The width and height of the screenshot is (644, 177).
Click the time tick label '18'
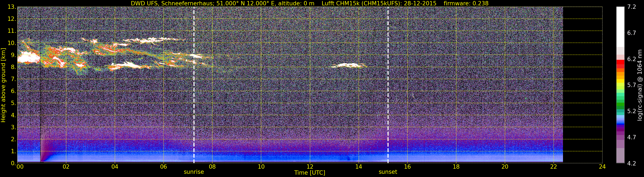click(x=456, y=167)
